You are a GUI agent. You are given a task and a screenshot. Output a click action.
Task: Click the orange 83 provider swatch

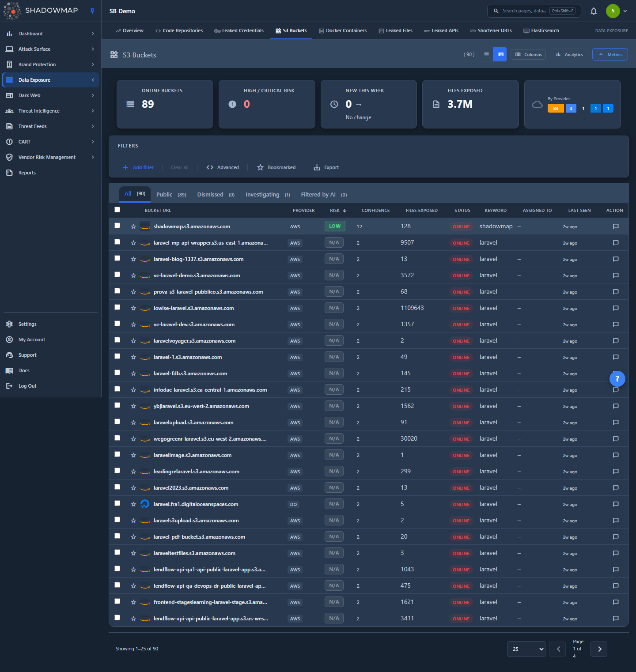[556, 108]
